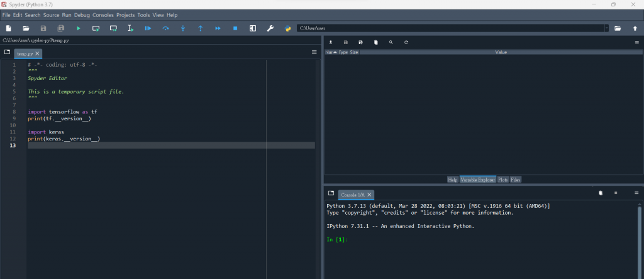Maximize the current pane
The image size is (644, 279).
point(253,28)
